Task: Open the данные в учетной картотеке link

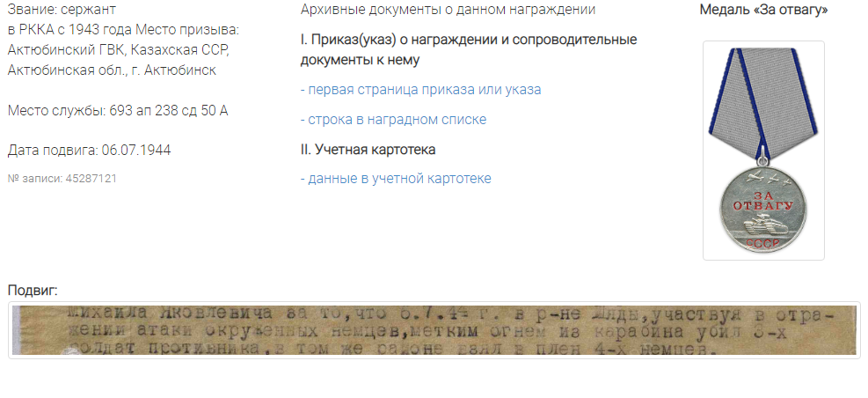Action: coord(396,179)
